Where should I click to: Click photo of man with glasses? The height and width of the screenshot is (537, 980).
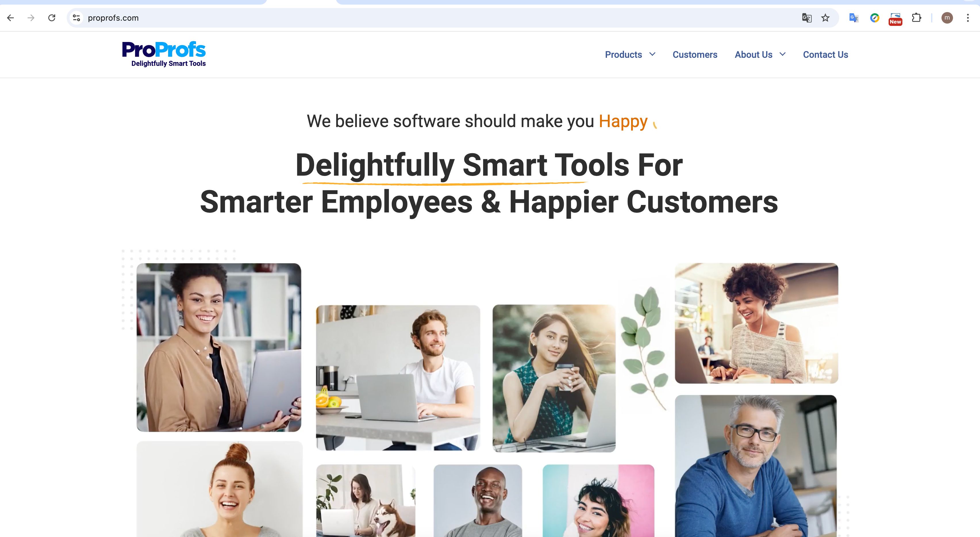pyautogui.click(x=756, y=466)
